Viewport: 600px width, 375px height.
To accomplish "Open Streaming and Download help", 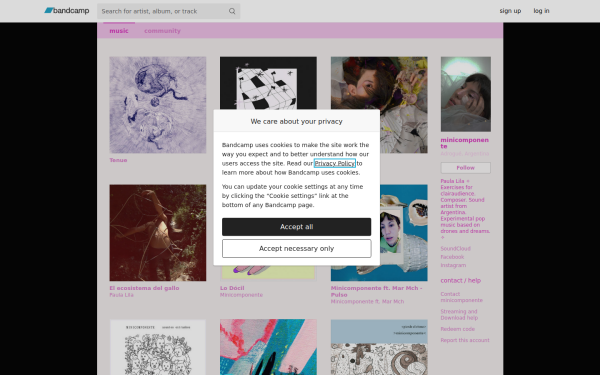I will [x=459, y=314].
